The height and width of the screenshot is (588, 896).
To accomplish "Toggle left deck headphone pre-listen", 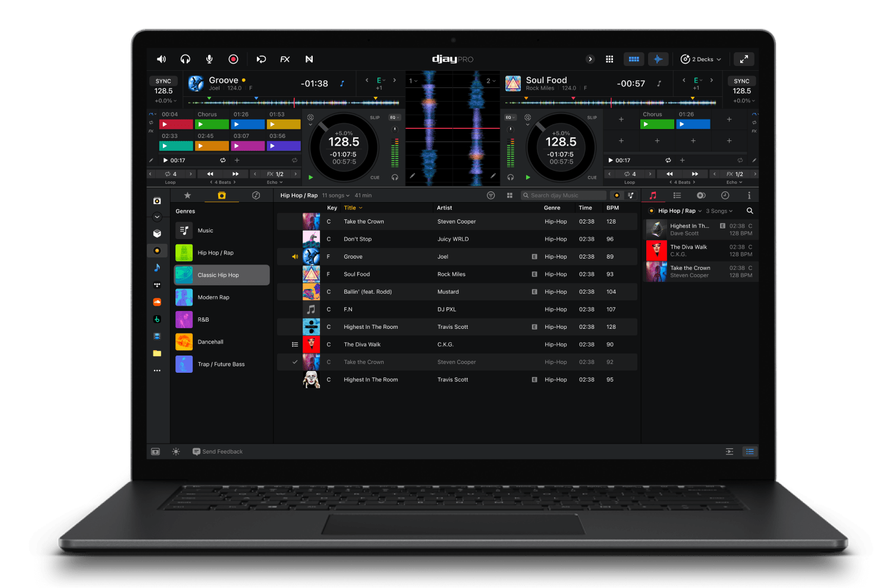I will click(x=395, y=177).
